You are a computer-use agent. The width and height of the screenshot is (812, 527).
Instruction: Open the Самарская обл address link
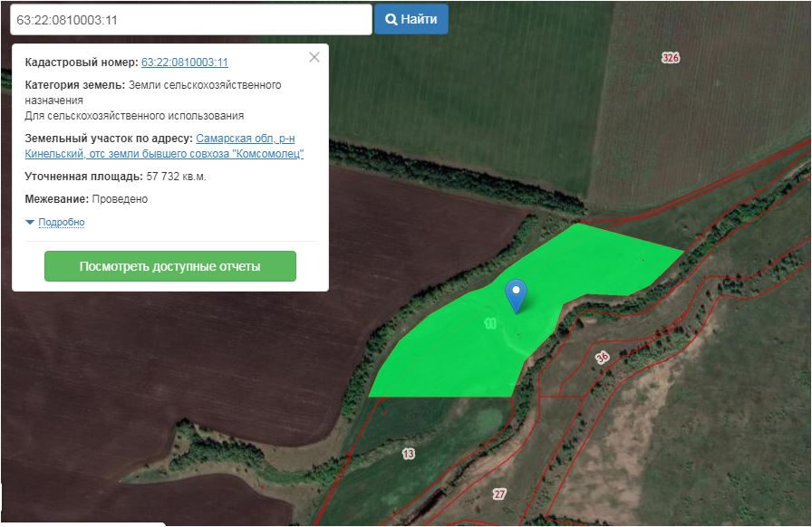[x=164, y=146]
